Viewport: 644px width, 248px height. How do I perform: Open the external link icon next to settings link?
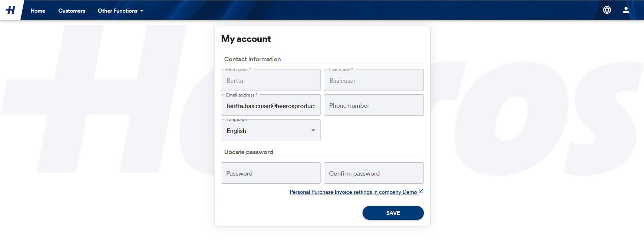coord(421,190)
